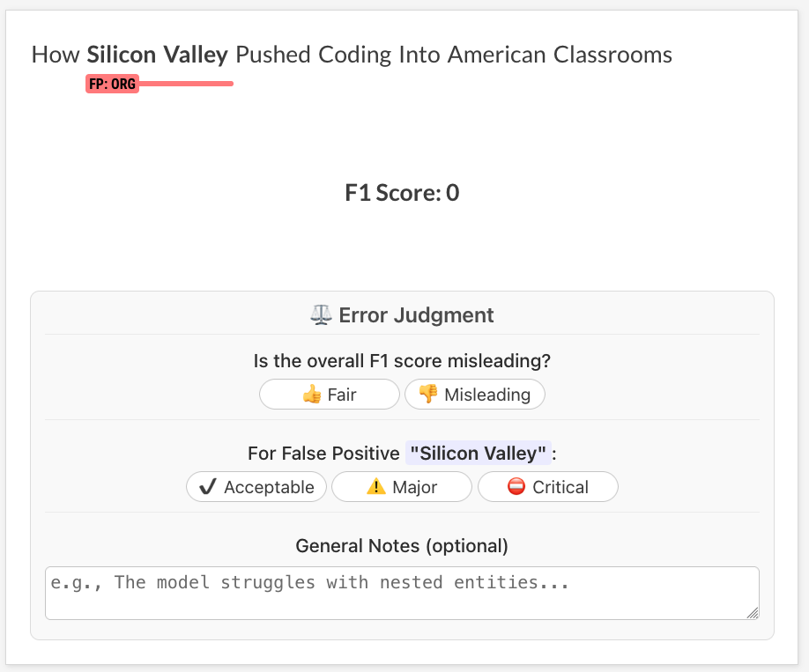Click the "For False Positive" label text
Viewport: 809px width, 672px height.
[x=323, y=454]
